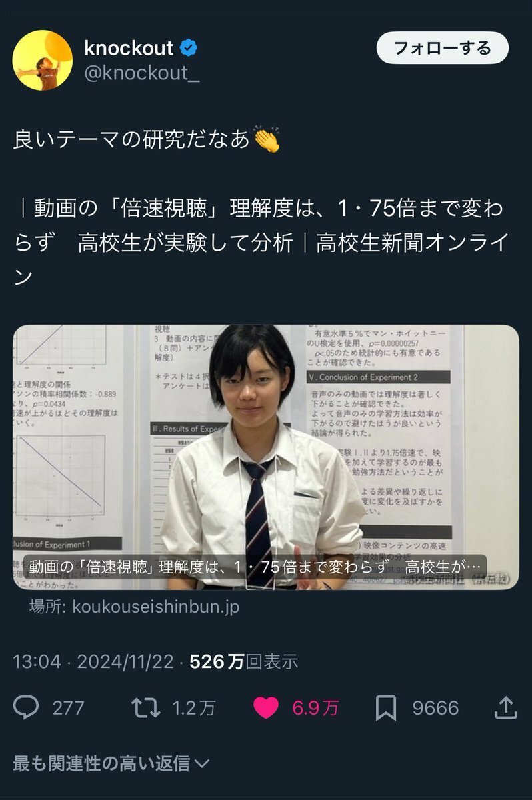Click the 6.9万 likes count
Image resolution: width=532 pixels, height=800 pixels.
[315, 708]
